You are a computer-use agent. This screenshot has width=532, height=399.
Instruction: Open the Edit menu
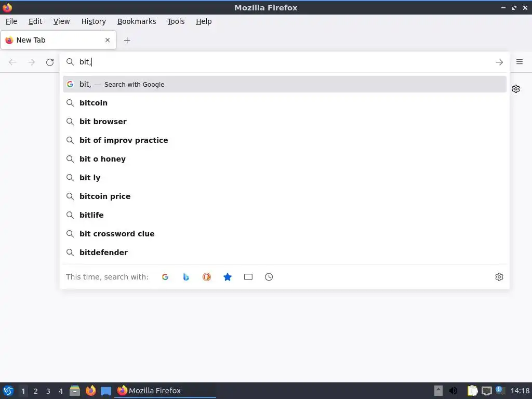point(35,21)
